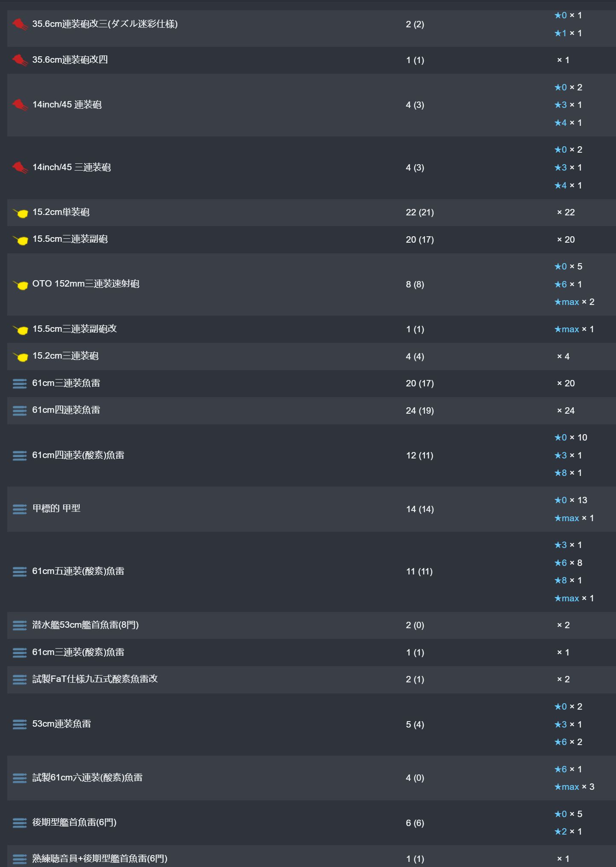Click the torpedo icon beside 潜水艦53cm艦首魚雷(8門)
The width and height of the screenshot is (616, 867).
coord(20,625)
